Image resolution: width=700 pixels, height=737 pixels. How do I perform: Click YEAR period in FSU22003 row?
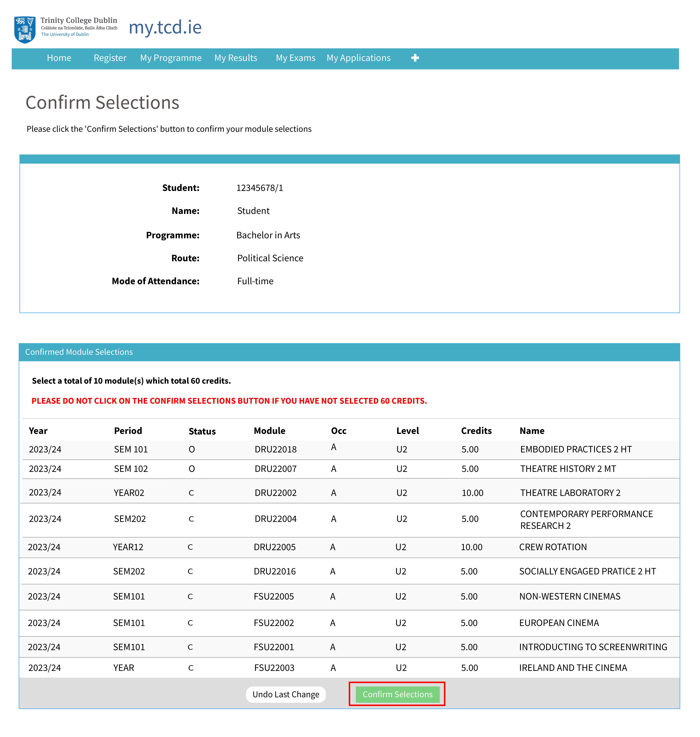pos(124,668)
